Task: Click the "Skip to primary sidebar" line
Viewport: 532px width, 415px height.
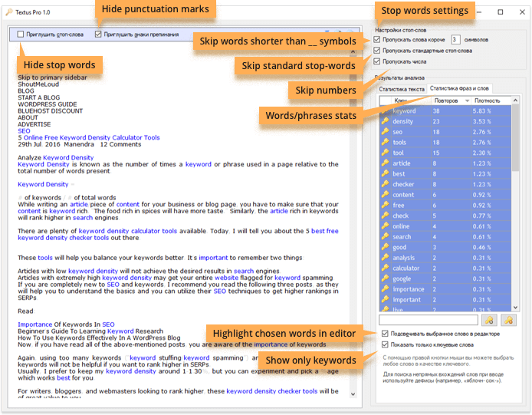Action: (x=52, y=77)
